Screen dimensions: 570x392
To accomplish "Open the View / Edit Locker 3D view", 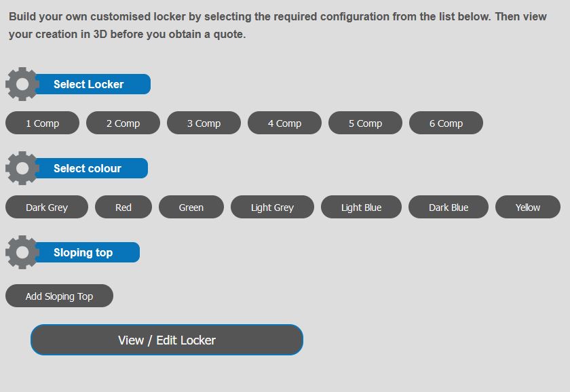I will coord(167,340).
